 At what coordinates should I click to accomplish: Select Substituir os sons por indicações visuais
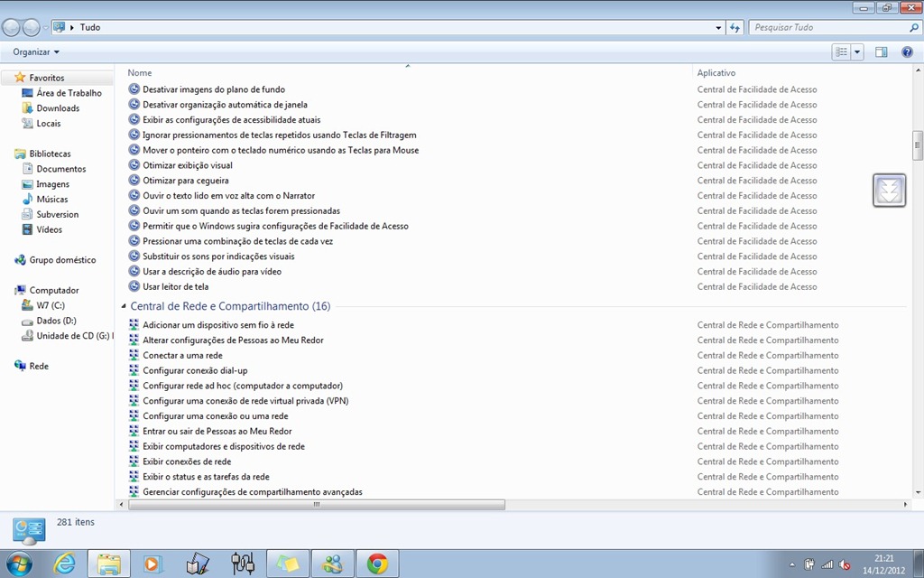point(218,256)
